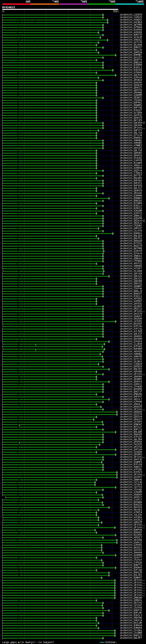Select the UniRef100_Q40598 label
The image size is (146, 644).
(x=131, y=339)
